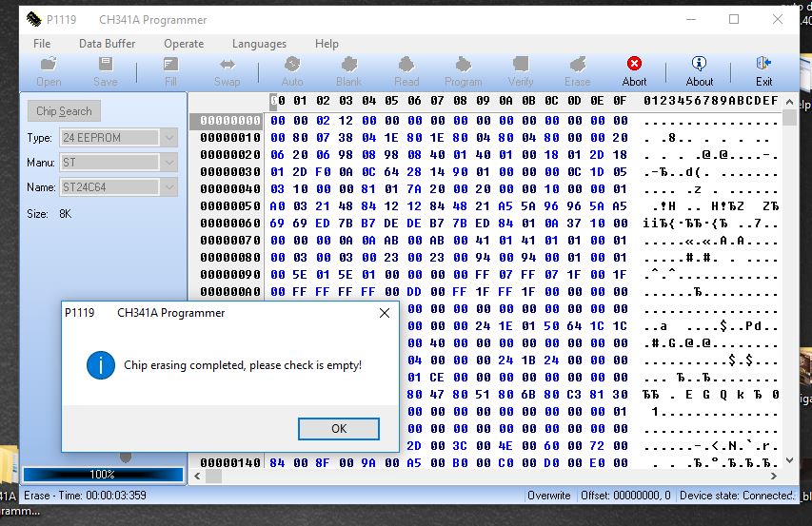Click the Chip Search button
The image size is (812, 526).
point(64,111)
